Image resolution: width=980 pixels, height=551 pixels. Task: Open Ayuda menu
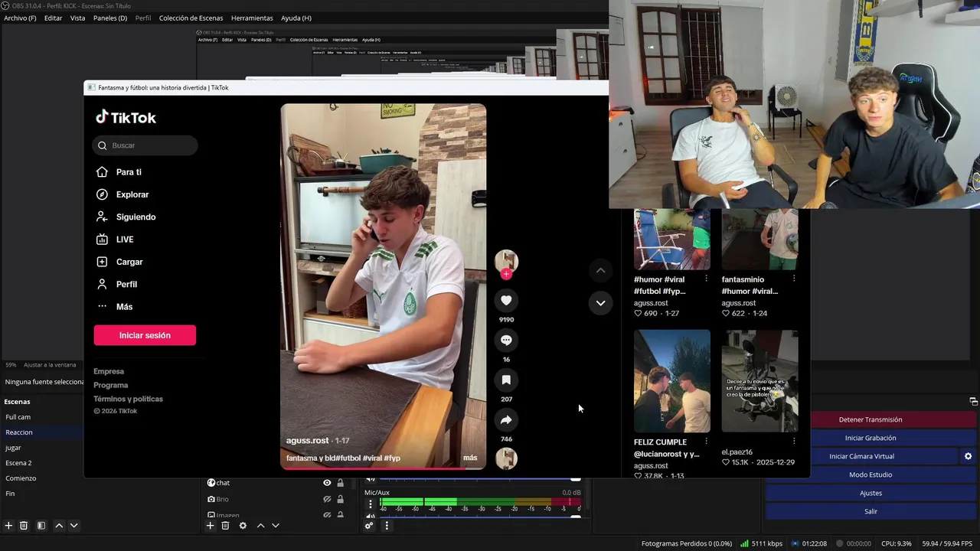[296, 18]
